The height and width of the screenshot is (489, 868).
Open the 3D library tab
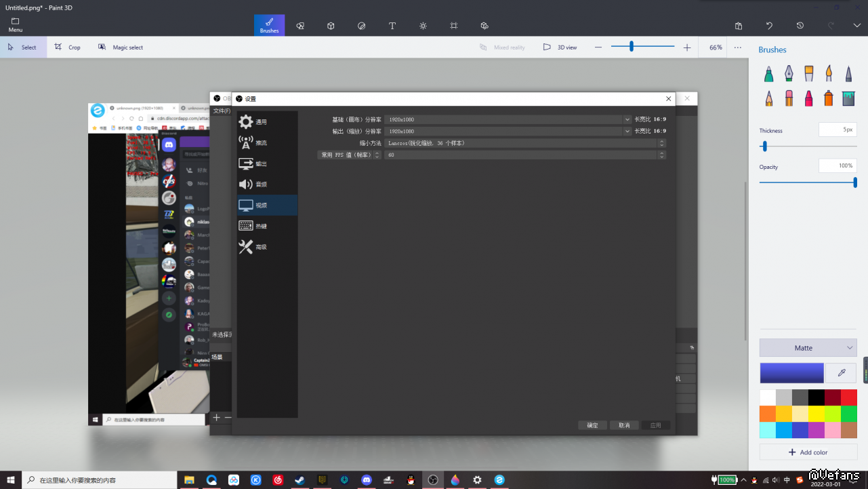click(x=484, y=26)
